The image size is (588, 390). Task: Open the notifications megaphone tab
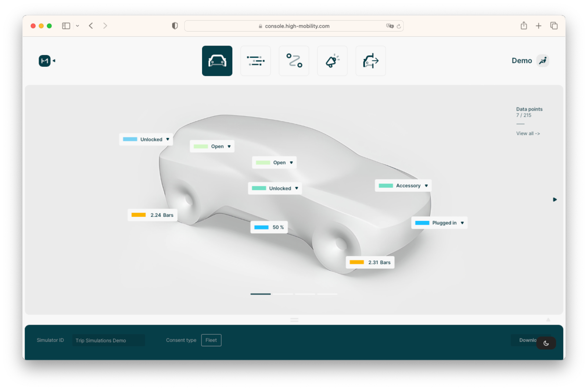[332, 61]
